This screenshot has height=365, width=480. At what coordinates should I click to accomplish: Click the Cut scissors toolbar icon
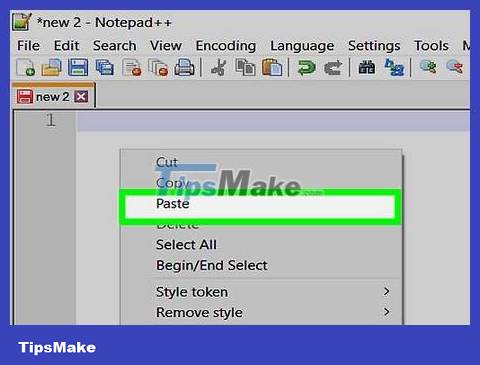pos(219,67)
